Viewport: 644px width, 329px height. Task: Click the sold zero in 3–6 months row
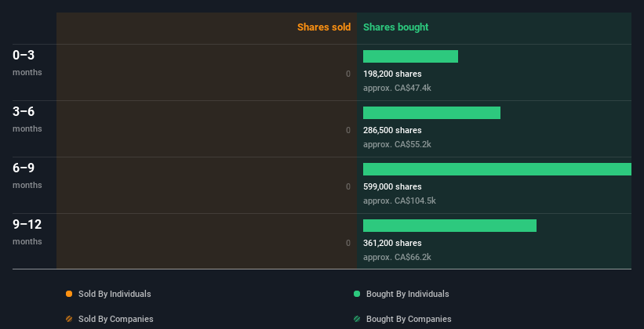tap(348, 131)
